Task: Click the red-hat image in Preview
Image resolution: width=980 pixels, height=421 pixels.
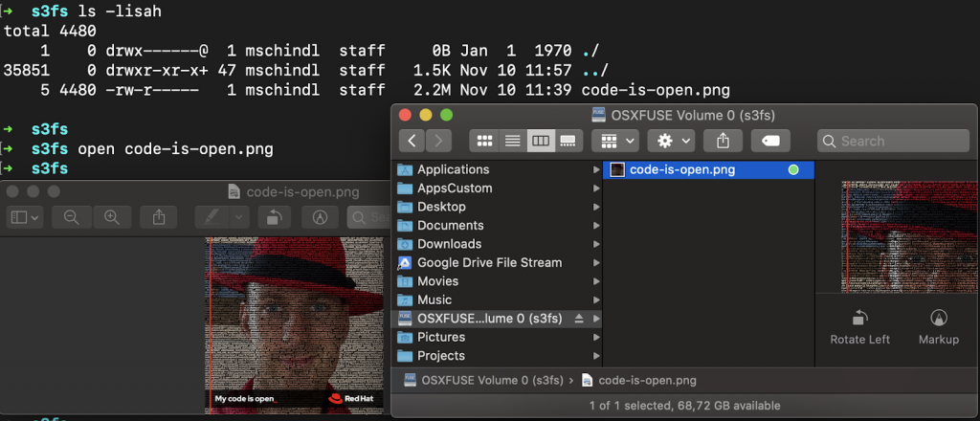Action: tap(295, 325)
